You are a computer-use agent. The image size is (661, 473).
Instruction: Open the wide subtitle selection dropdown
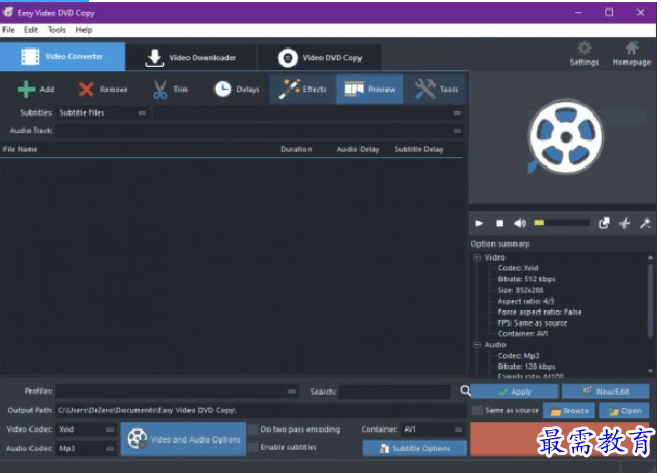pos(307,113)
